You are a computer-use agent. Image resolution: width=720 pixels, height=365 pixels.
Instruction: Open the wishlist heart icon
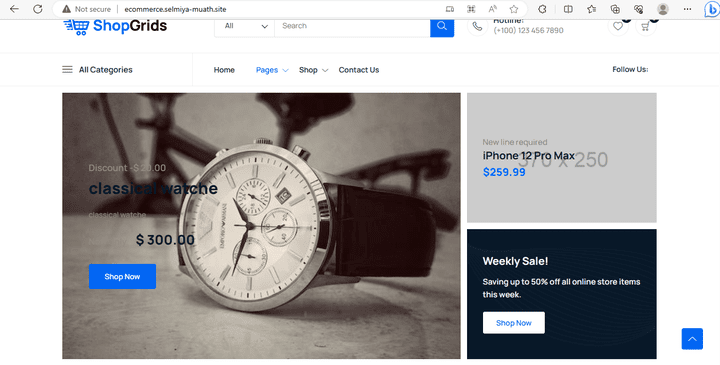(x=618, y=26)
